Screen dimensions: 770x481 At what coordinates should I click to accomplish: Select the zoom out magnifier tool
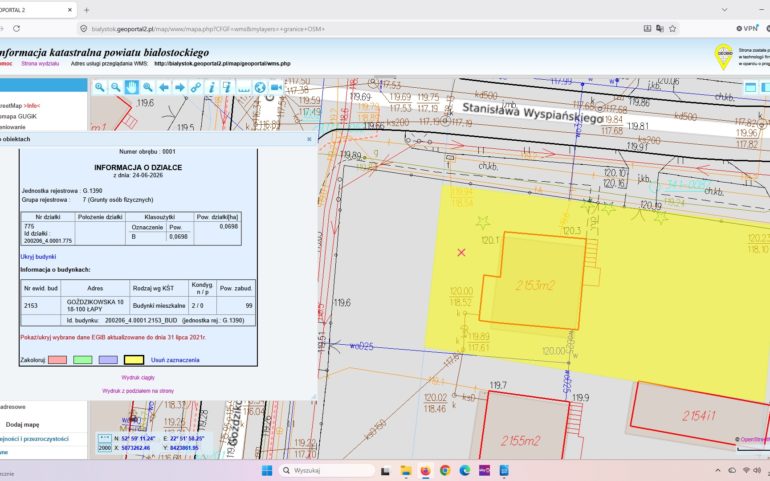pos(115,87)
